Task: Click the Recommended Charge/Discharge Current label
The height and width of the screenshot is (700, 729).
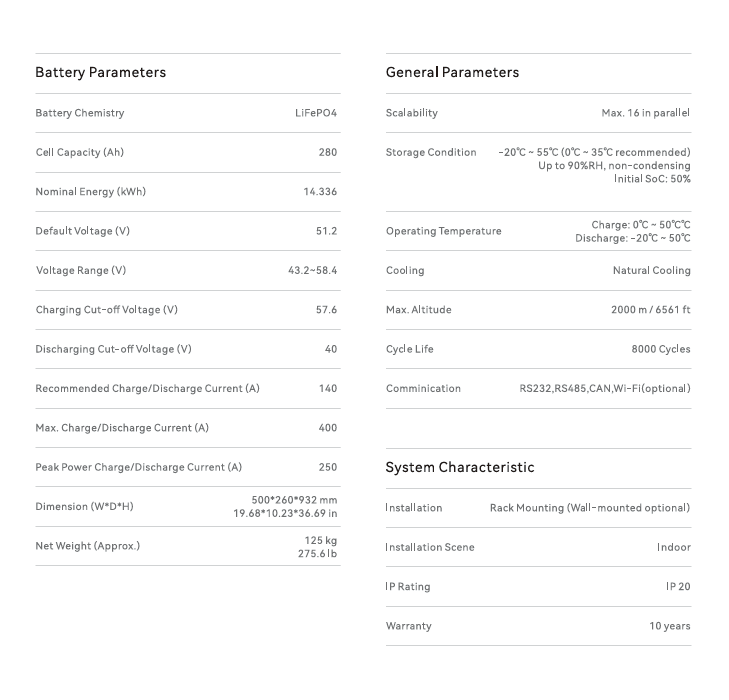Action: pyautogui.click(x=147, y=389)
